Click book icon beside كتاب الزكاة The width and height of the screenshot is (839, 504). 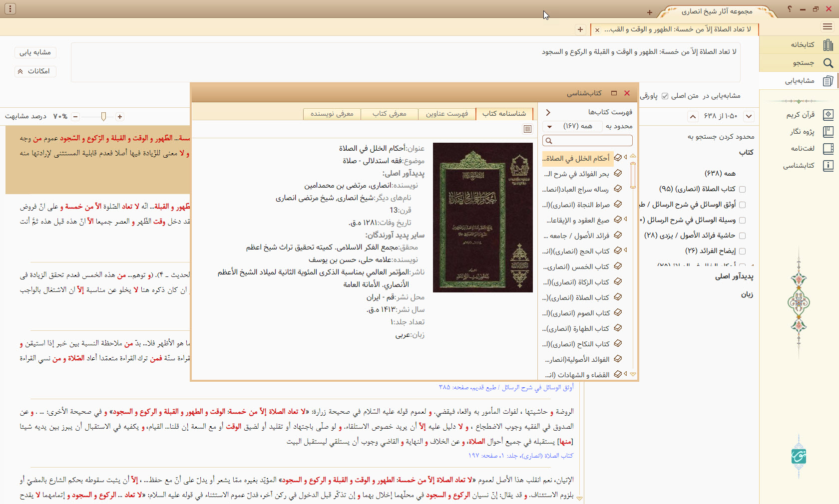pos(618,281)
